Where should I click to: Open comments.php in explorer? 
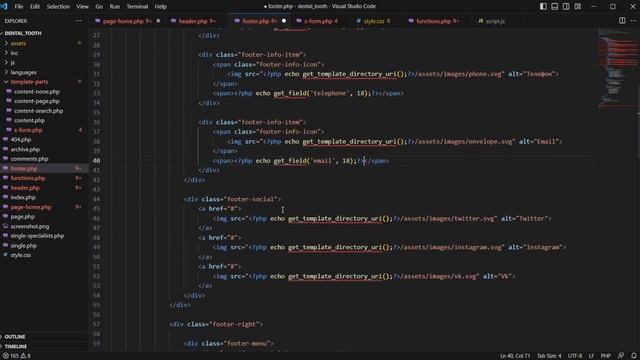tap(44, 159)
